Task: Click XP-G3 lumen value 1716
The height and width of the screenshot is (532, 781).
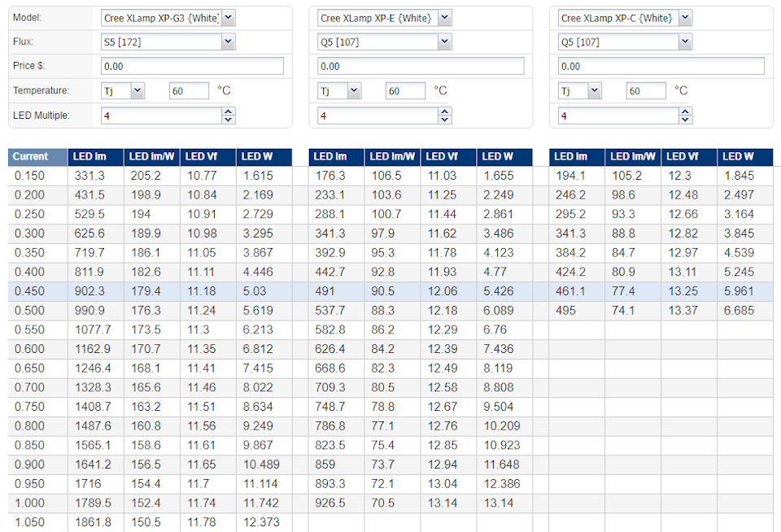Action: click(x=88, y=484)
